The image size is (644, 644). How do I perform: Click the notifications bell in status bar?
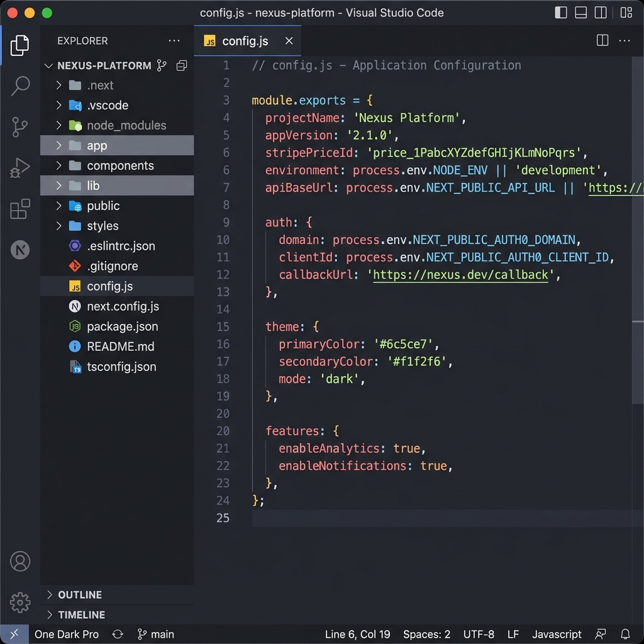coord(625,634)
